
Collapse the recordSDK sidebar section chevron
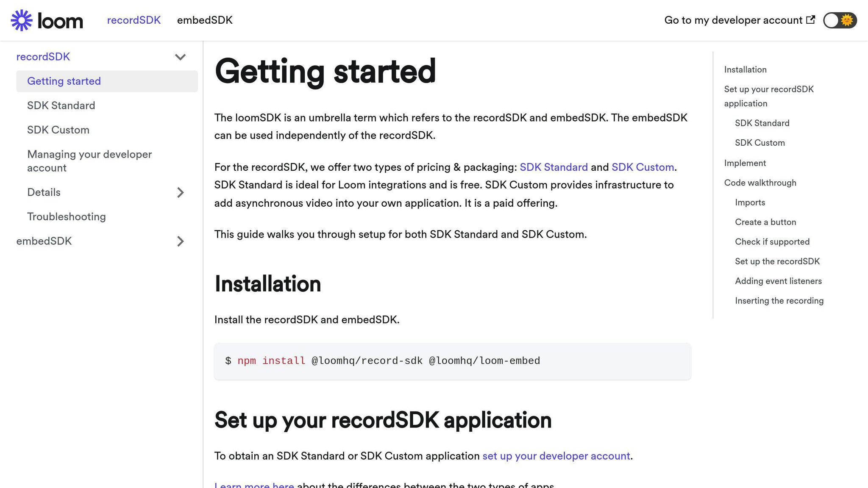(x=180, y=57)
